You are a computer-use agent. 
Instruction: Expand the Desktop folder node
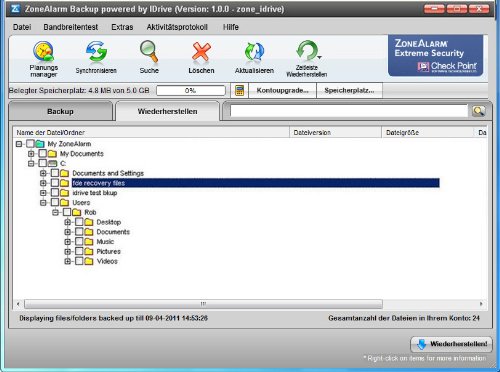point(67,222)
